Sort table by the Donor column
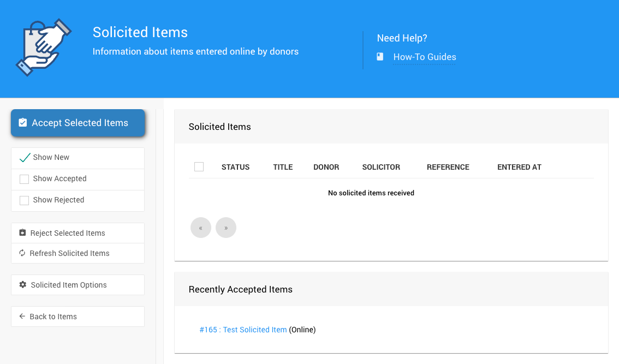The width and height of the screenshot is (619, 364). tap(326, 167)
